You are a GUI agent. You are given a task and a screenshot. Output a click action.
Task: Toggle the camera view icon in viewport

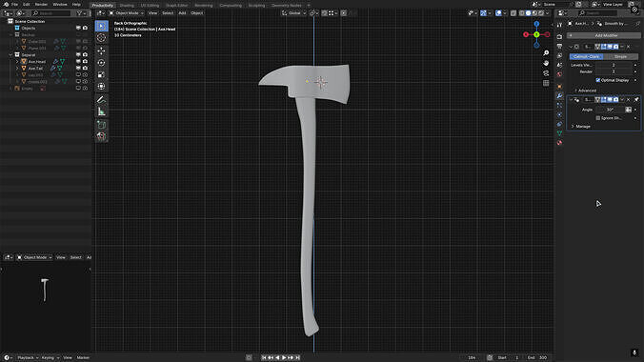pyautogui.click(x=546, y=73)
